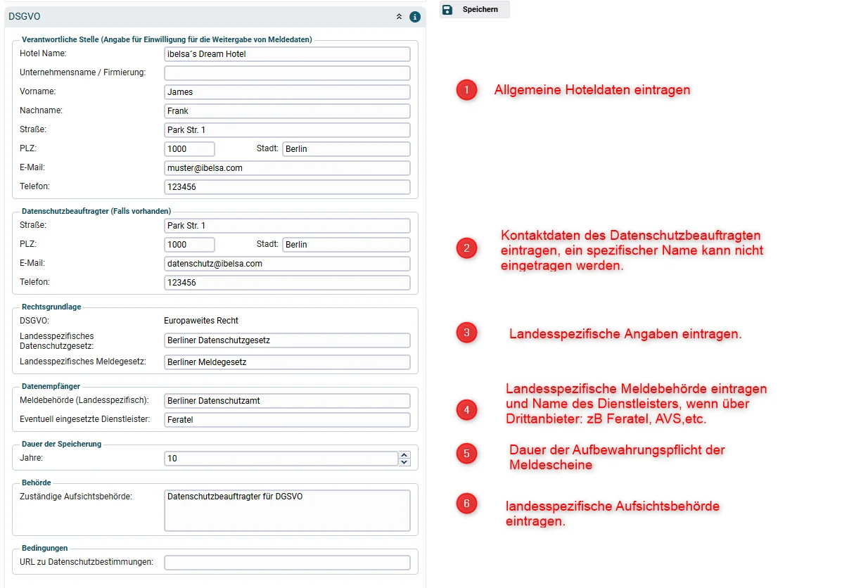Focus the Hotel Name field

click(287, 54)
